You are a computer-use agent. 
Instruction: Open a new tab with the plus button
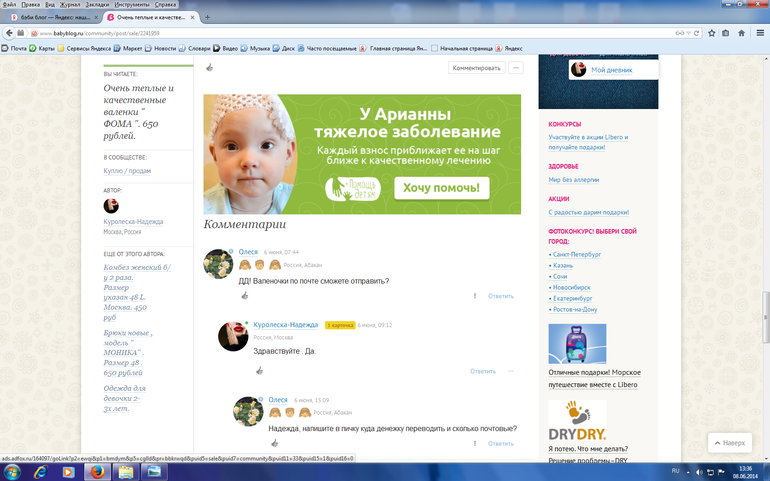[207, 17]
